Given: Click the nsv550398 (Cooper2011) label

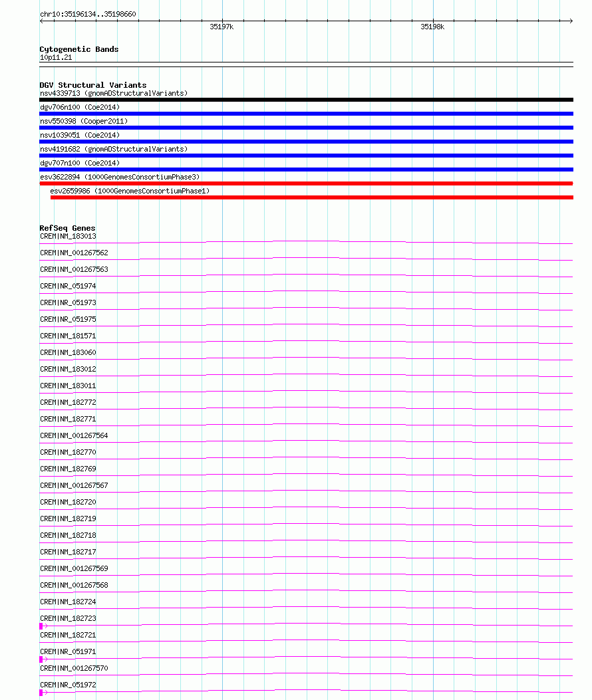Looking at the screenshot, I should [x=84, y=121].
